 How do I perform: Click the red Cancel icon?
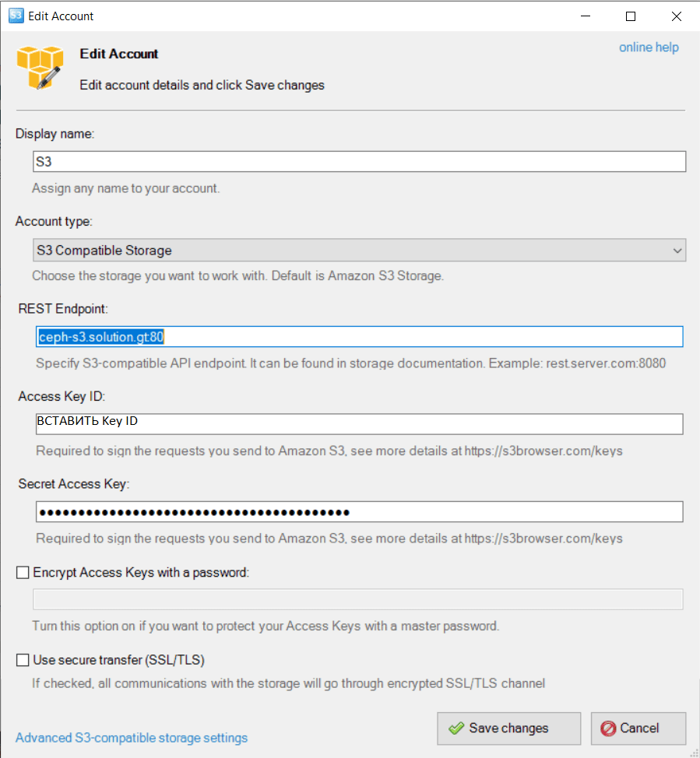click(608, 728)
